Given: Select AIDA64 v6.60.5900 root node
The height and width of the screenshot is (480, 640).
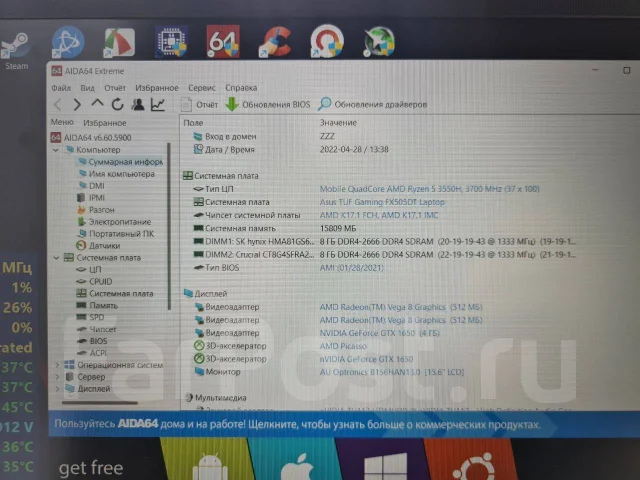Looking at the screenshot, I should (91, 138).
